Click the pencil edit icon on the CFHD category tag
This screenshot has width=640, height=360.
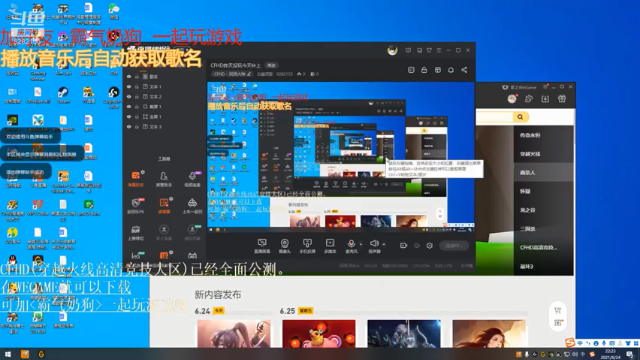pyautogui.click(x=249, y=74)
